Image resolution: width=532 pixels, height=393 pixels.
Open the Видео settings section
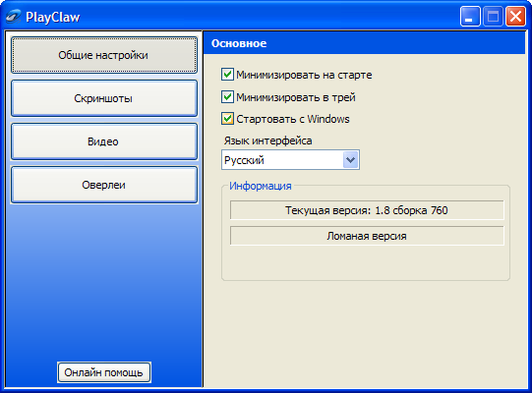[104, 141]
